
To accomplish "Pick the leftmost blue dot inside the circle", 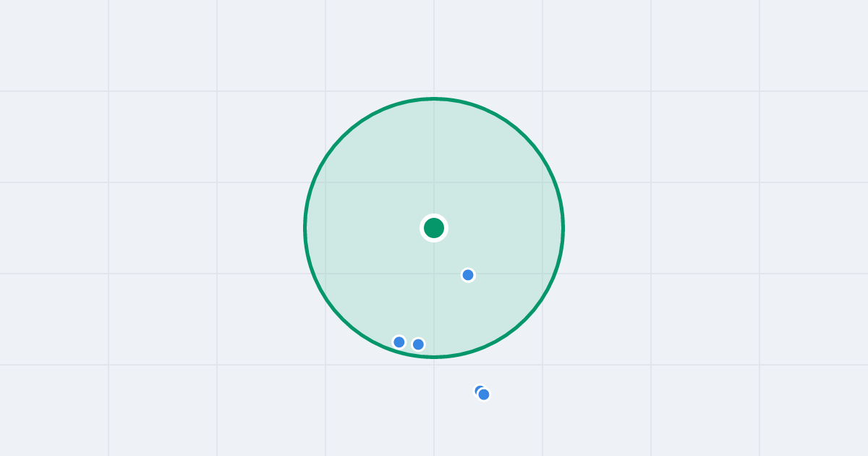I will point(399,342).
